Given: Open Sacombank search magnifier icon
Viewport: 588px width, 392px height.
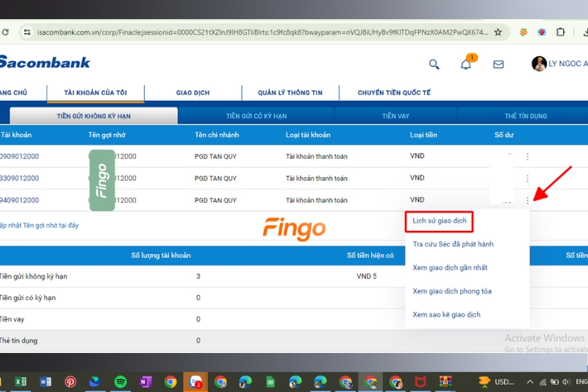Looking at the screenshot, I should tap(434, 65).
